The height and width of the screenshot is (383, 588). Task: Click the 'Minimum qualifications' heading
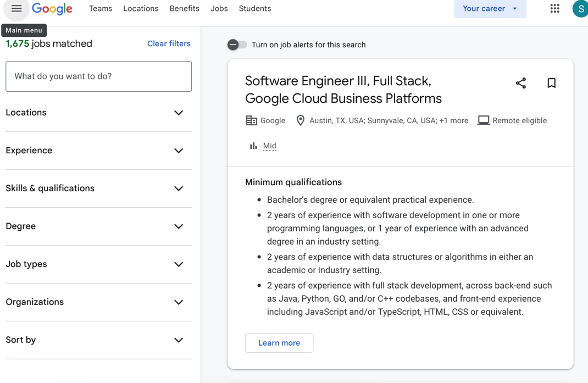[293, 182]
